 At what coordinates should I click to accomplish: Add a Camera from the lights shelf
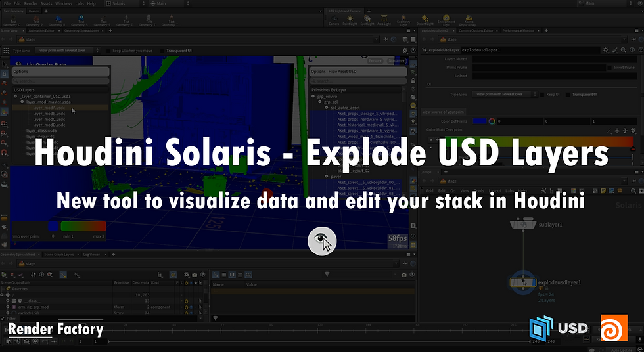pyautogui.click(x=334, y=20)
